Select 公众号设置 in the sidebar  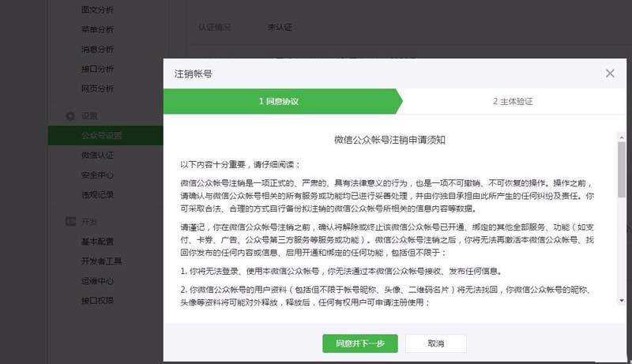tap(106, 135)
